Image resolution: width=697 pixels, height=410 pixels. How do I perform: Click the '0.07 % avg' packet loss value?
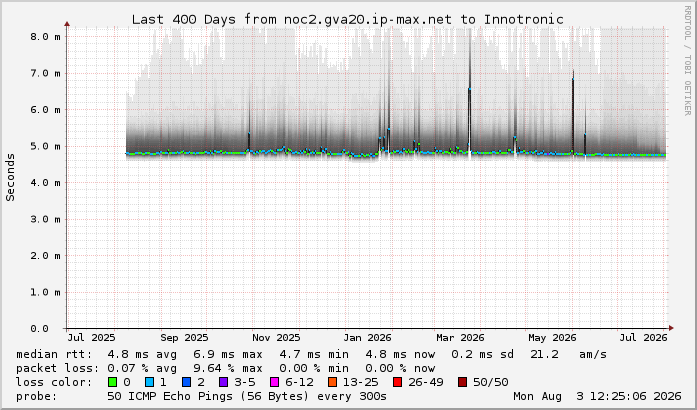coord(142,368)
